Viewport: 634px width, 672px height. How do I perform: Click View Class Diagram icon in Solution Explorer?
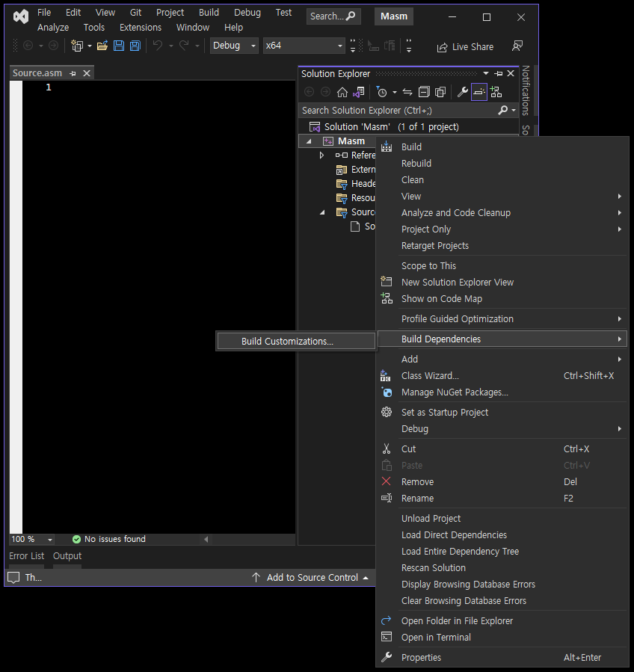pos(496,92)
